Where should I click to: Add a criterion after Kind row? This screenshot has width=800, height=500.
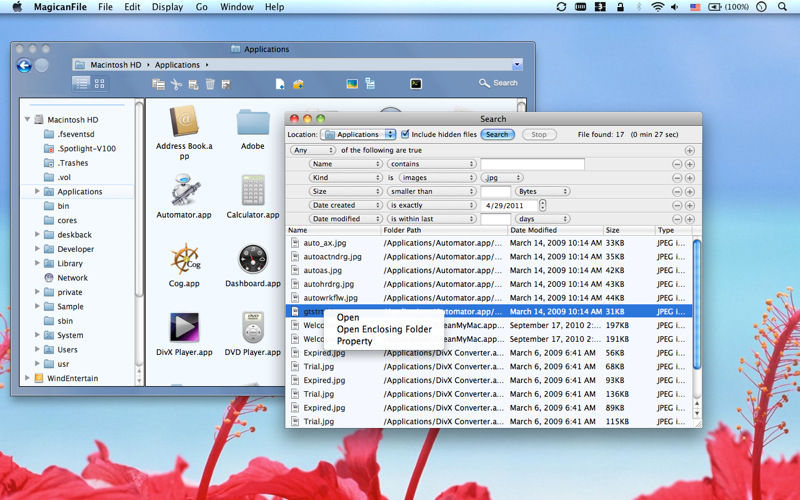689,178
